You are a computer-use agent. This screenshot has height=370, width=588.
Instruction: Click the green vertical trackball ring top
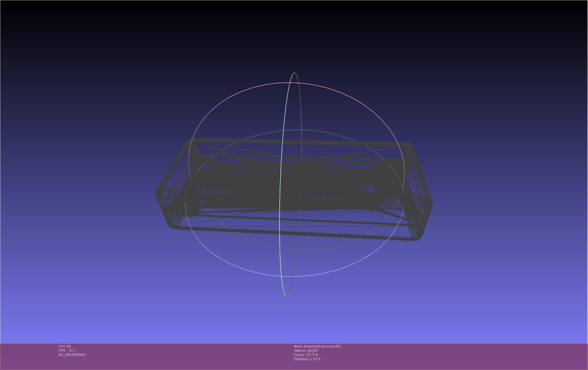point(294,73)
